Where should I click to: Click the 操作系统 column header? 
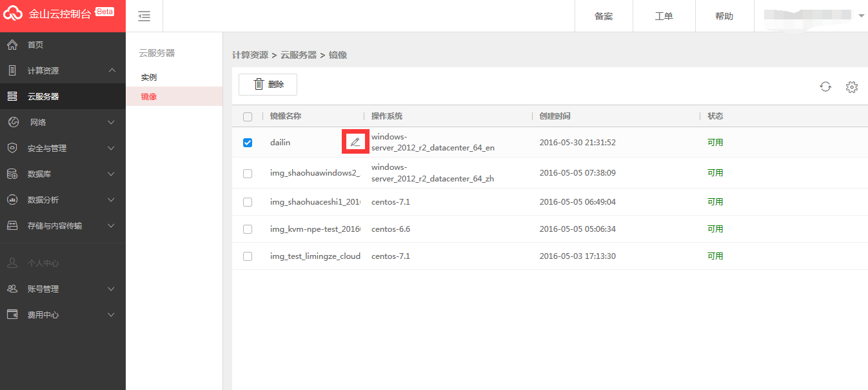(x=387, y=116)
